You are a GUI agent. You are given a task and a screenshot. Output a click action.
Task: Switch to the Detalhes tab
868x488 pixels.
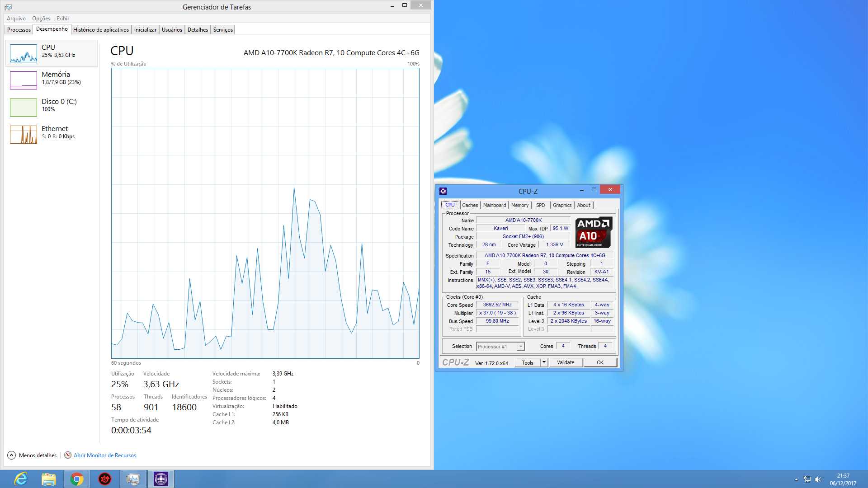[198, 30]
